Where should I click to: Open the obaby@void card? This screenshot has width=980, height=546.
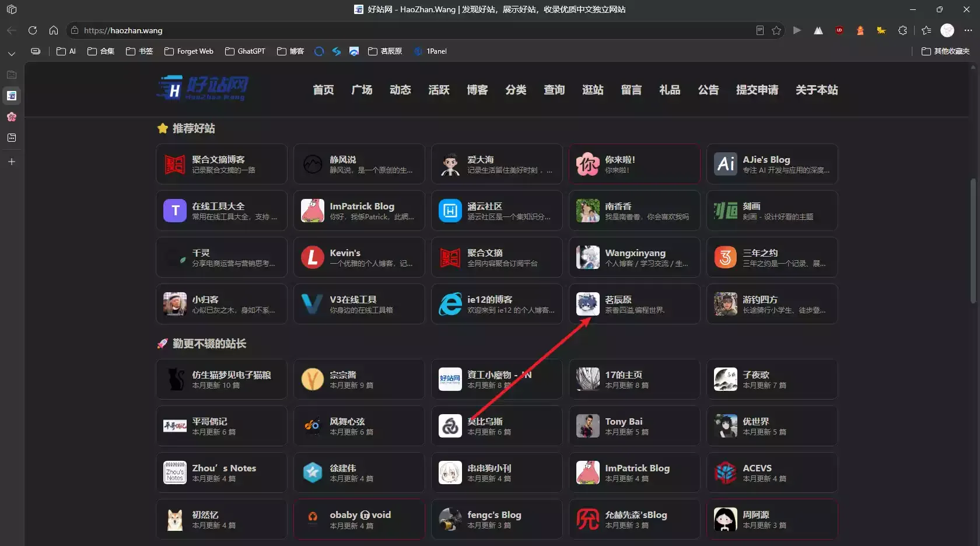coord(359,519)
